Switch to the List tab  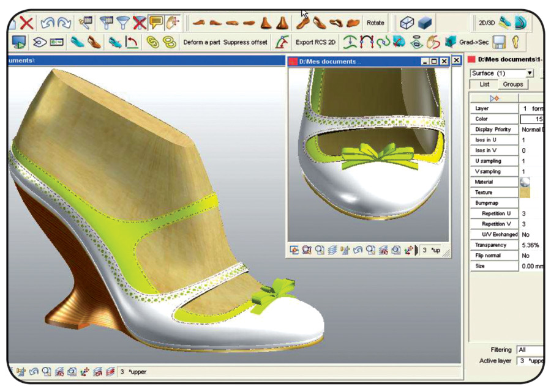coord(484,84)
